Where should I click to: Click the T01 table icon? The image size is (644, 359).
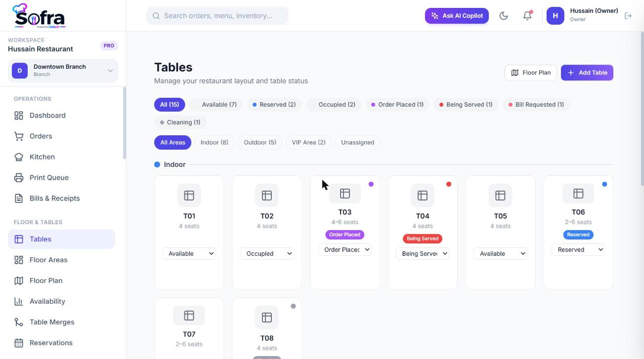point(189,196)
